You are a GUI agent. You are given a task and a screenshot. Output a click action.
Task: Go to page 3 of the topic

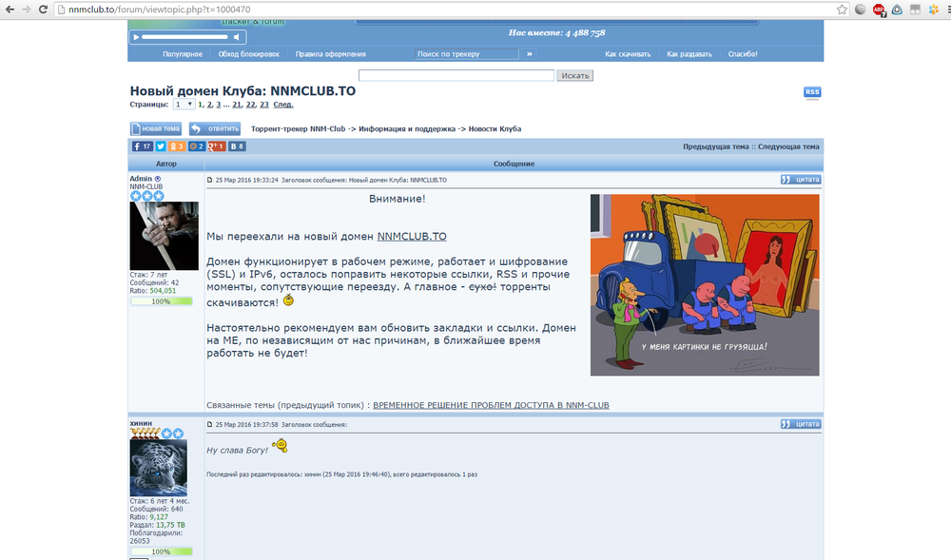click(219, 105)
